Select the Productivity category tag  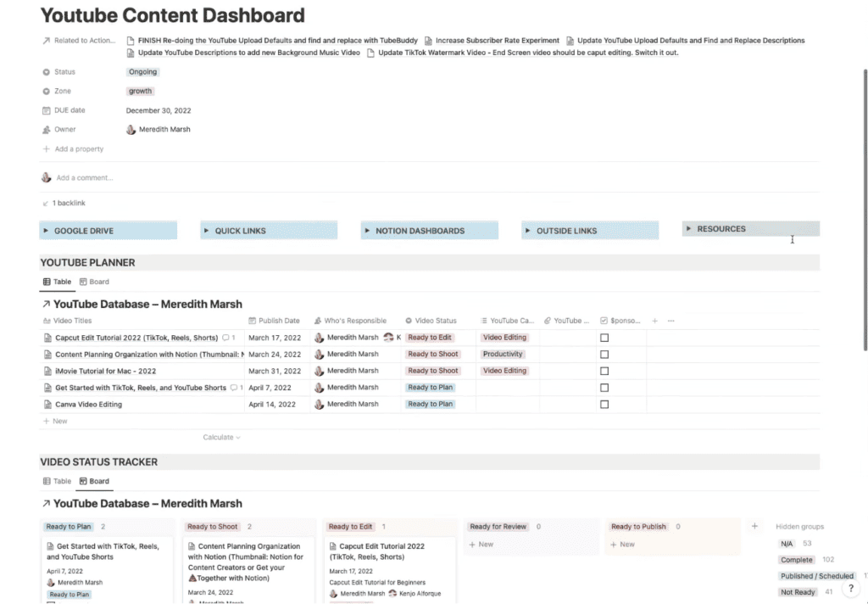[x=503, y=354]
